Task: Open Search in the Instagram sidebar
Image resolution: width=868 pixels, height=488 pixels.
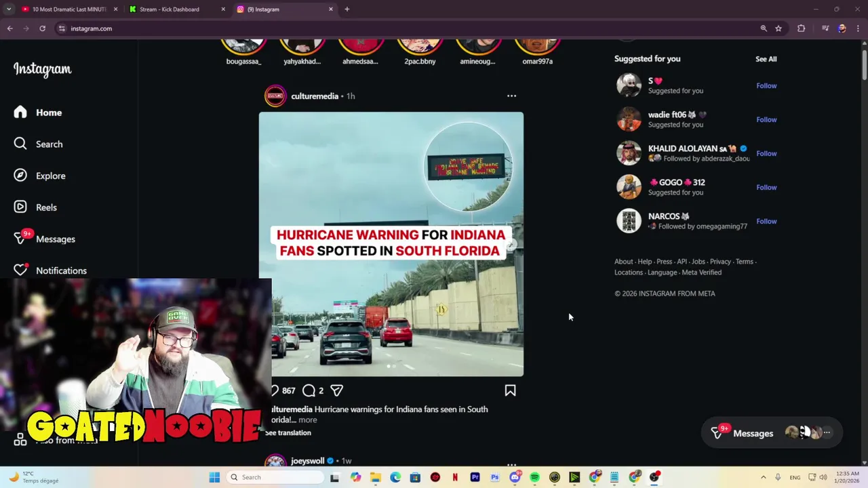Action: pyautogui.click(x=39, y=144)
